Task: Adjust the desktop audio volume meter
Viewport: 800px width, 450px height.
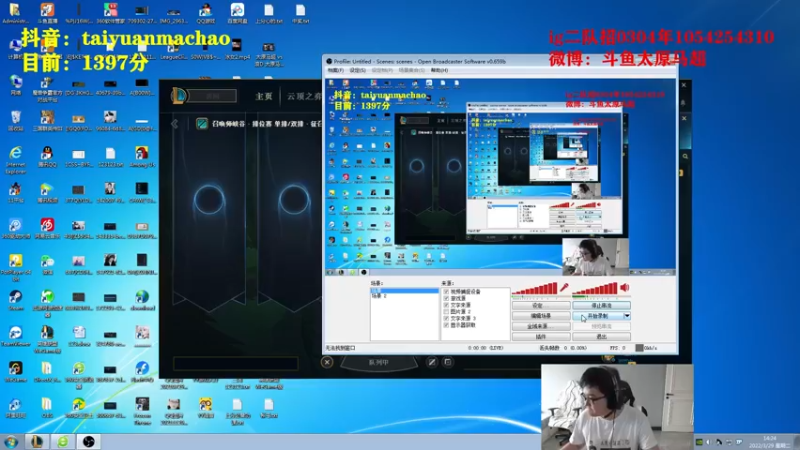Action: tap(595, 289)
